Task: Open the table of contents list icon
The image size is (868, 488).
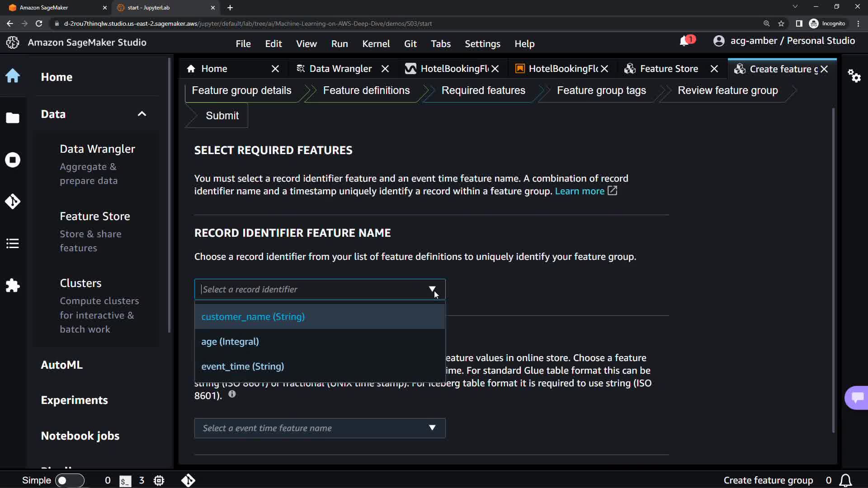Action: click(13, 244)
